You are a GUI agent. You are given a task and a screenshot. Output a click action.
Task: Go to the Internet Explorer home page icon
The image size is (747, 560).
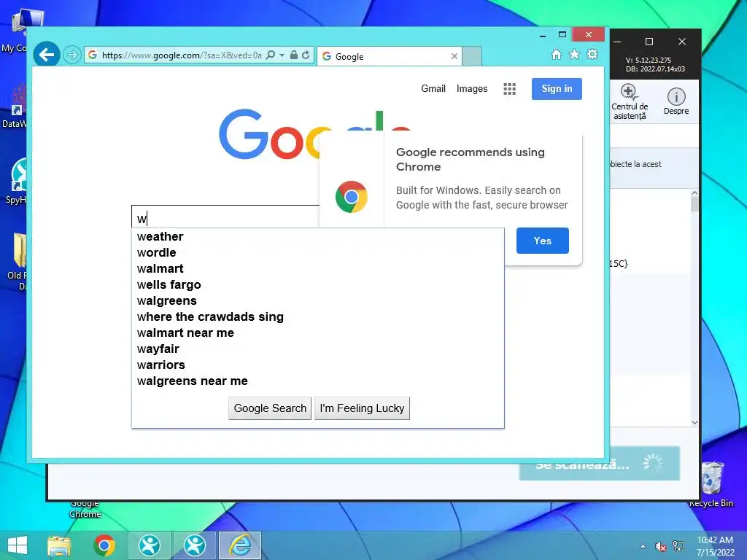(x=557, y=54)
